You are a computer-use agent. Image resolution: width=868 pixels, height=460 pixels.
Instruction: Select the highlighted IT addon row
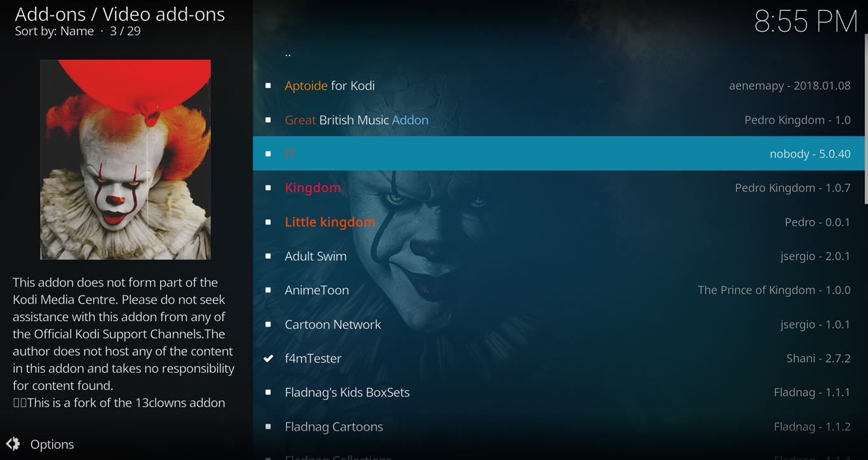point(559,153)
